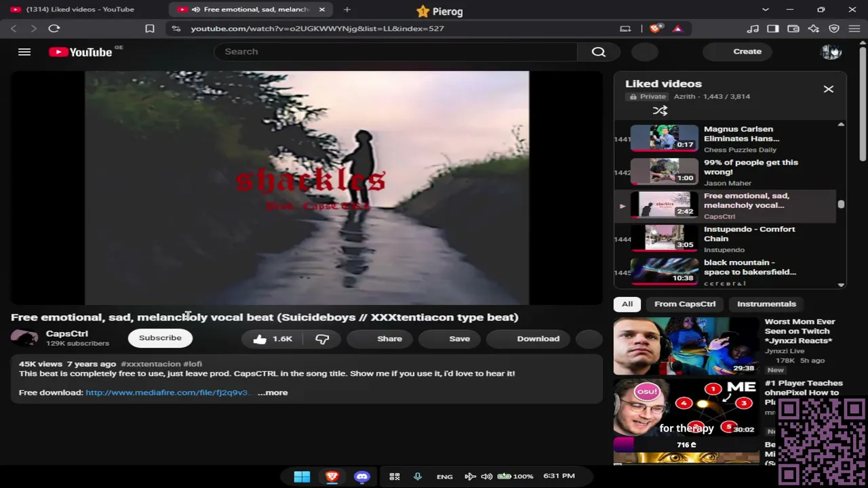Open Discord from the taskbar

362,476
